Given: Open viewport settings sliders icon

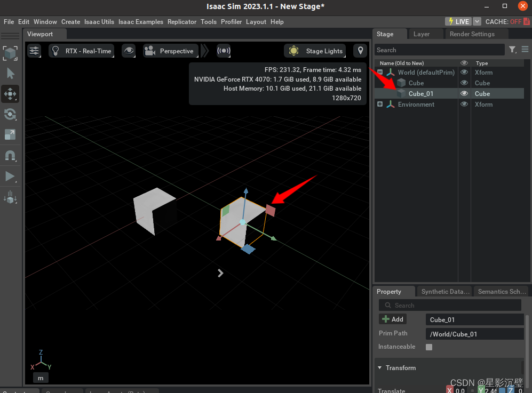Looking at the screenshot, I should 34,51.
